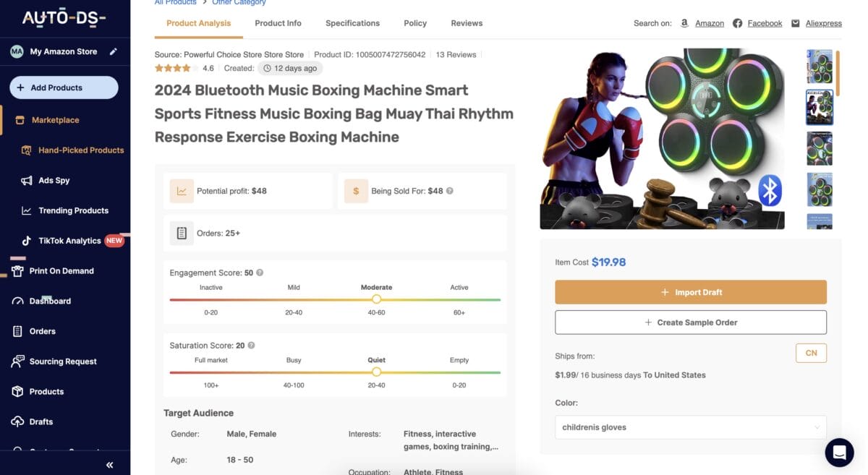
Task: Click the Import Draft button
Action: pos(690,291)
